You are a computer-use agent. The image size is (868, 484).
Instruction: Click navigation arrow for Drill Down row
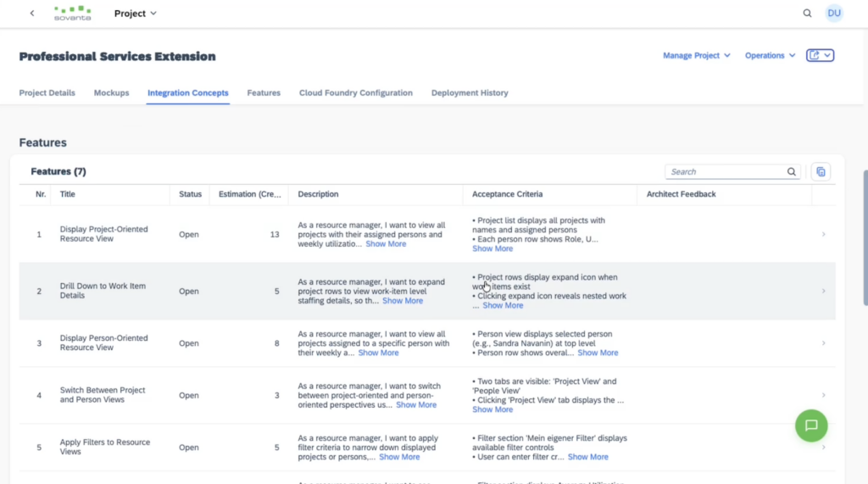823,291
